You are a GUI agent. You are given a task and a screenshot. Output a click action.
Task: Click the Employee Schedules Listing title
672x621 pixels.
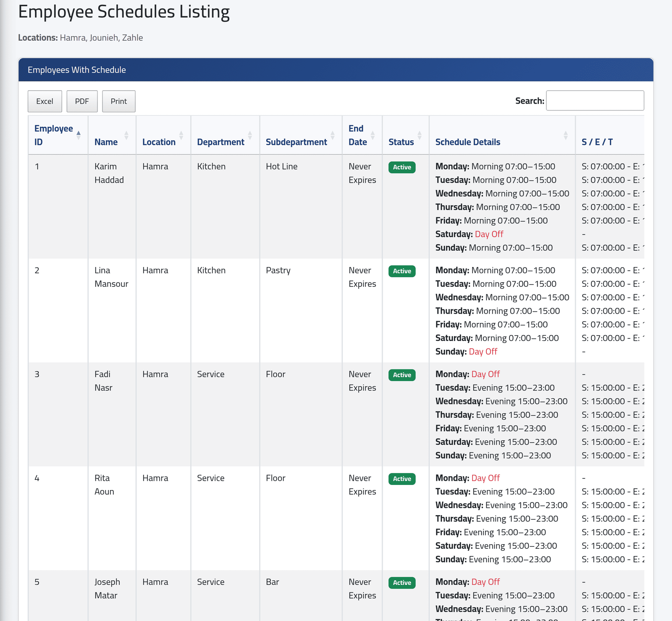[124, 12]
